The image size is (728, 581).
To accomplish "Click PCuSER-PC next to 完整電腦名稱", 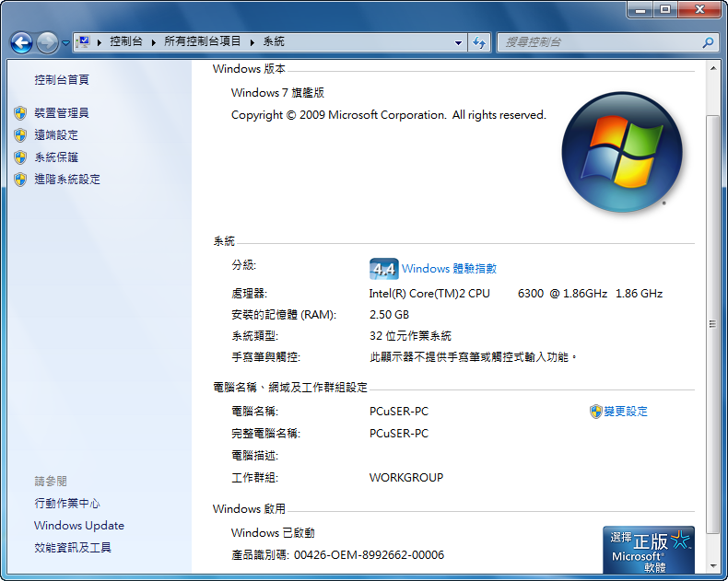I will point(399,434).
